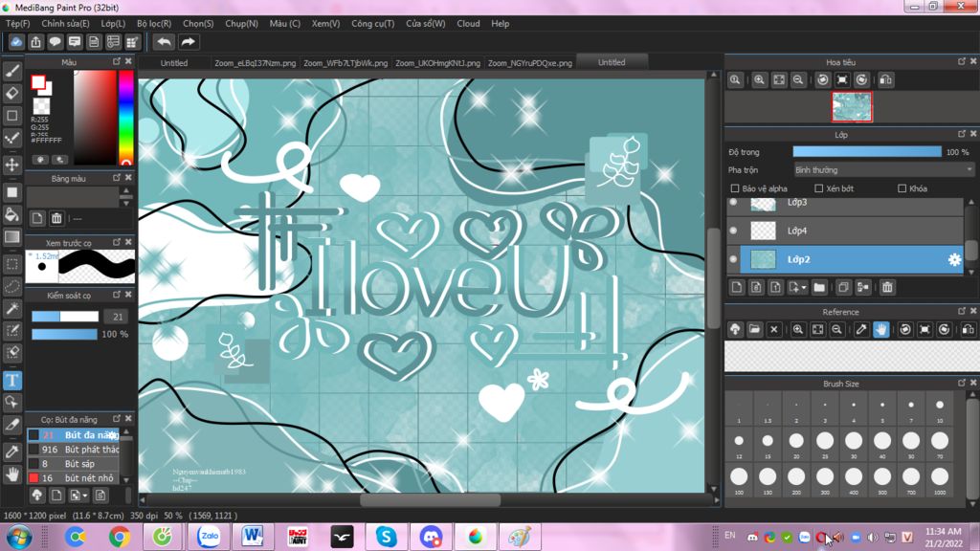The image size is (980, 551).
Task: Open the Bộ lọc(R) filter menu
Action: click(x=154, y=24)
